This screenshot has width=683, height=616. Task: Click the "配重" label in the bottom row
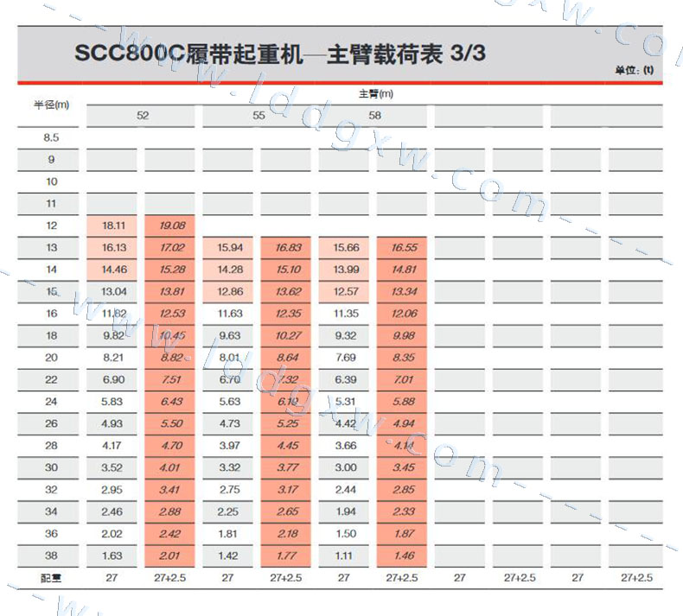click(x=51, y=578)
